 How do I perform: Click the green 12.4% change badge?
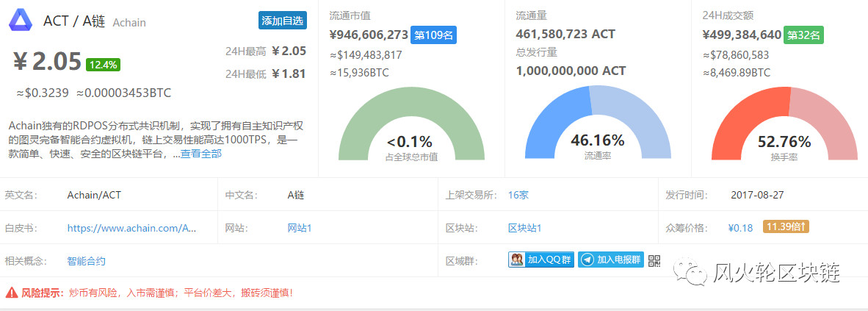[103, 64]
